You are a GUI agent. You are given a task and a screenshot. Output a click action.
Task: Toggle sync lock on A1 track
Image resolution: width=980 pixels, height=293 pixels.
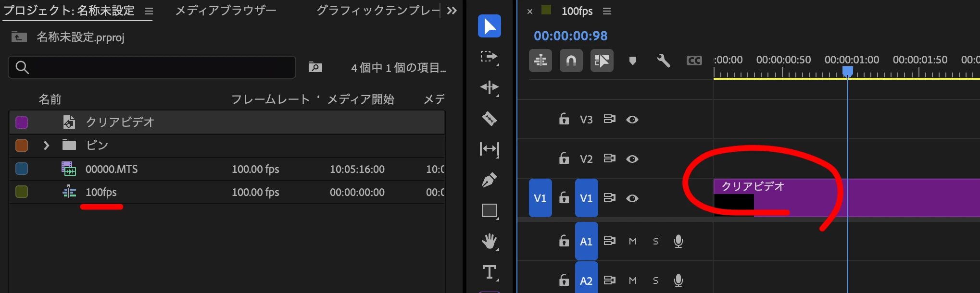pyautogui.click(x=610, y=241)
